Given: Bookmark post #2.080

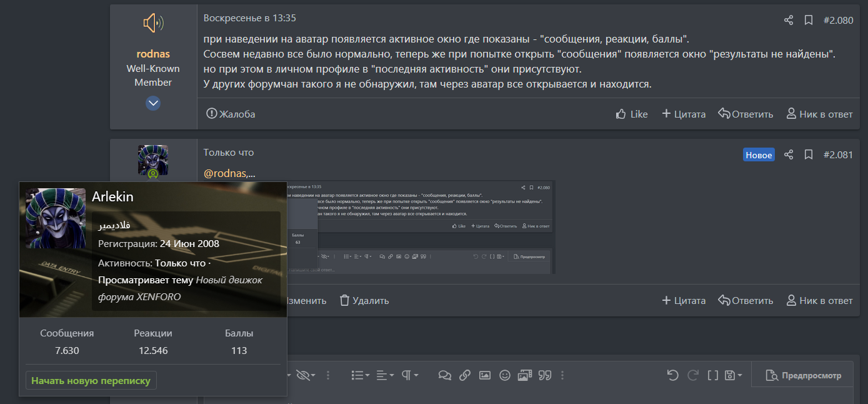Looking at the screenshot, I should [x=809, y=20].
